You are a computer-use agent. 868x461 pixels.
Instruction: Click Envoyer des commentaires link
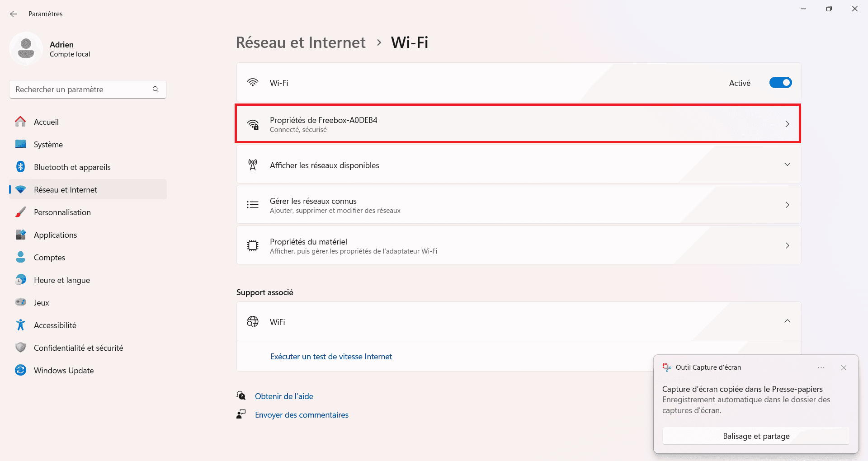(x=302, y=415)
